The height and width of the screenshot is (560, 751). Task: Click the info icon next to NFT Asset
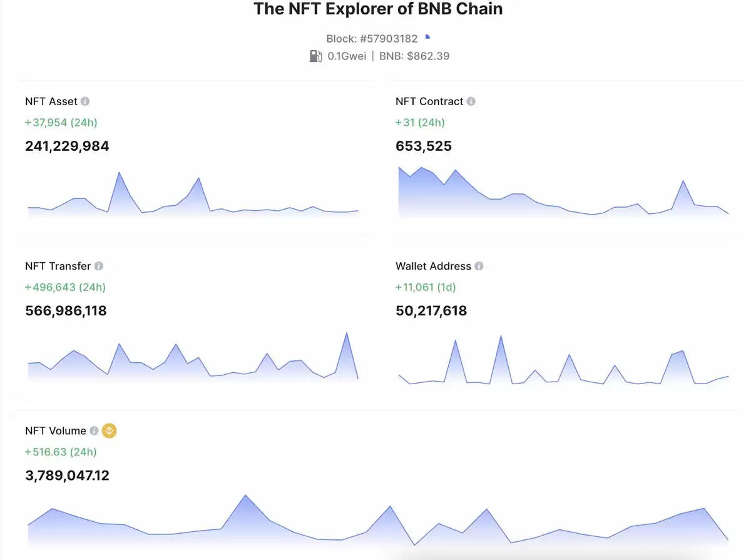(85, 101)
